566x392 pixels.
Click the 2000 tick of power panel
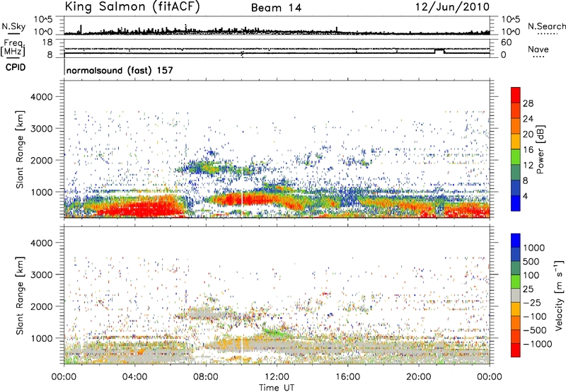point(41,160)
